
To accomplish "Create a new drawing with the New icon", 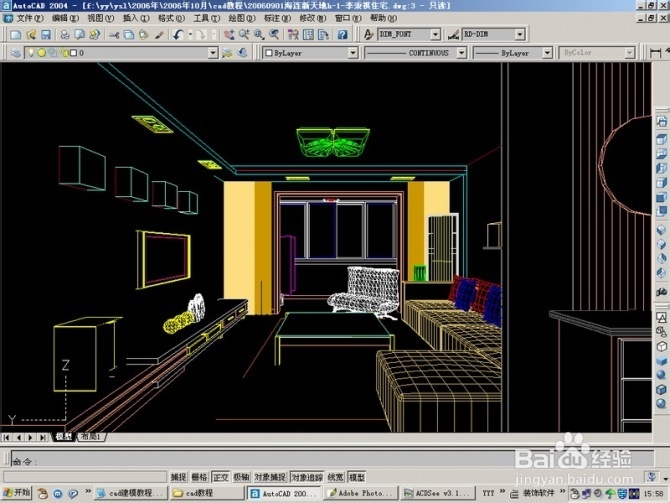I will tap(16, 35).
